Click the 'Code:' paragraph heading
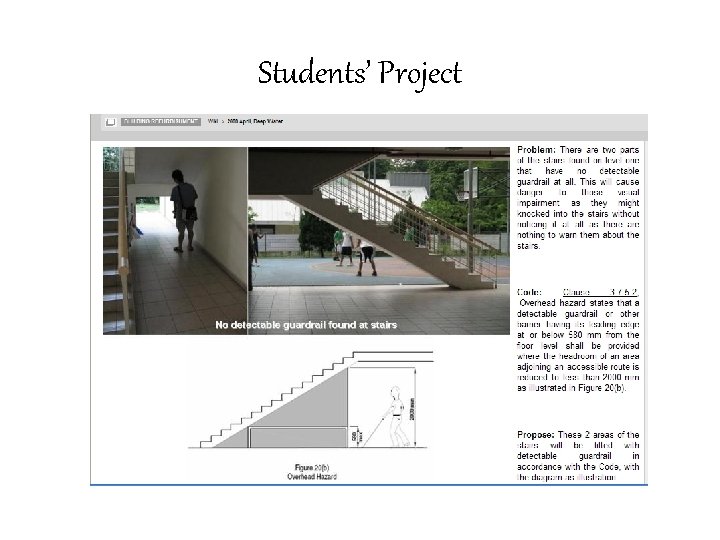 [x=529, y=292]
